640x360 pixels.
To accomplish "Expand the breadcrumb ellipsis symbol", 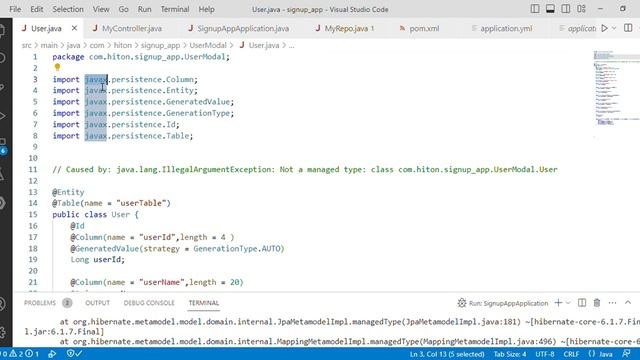I will click(x=291, y=46).
